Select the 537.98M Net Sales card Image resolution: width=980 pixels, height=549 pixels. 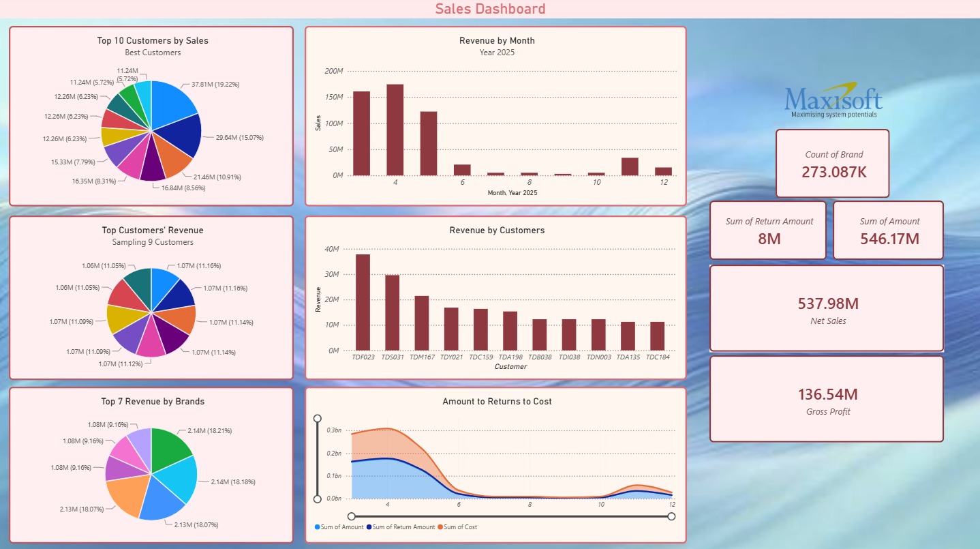827,308
